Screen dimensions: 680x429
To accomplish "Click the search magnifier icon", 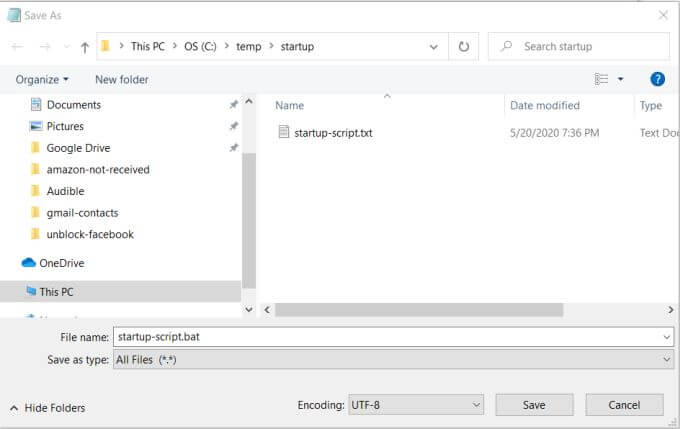I will (506, 46).
